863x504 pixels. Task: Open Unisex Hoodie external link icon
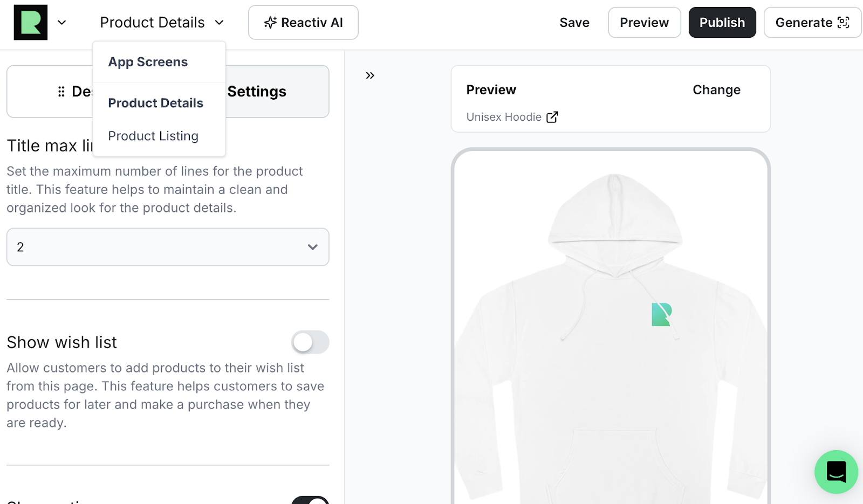tap(552, 117)
